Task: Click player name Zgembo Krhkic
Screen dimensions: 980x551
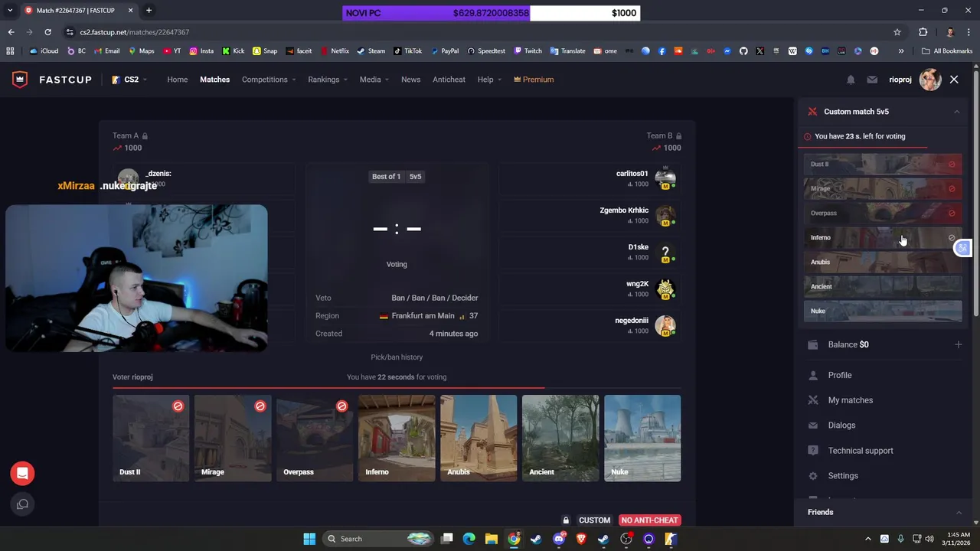Action: click(624, 210)
